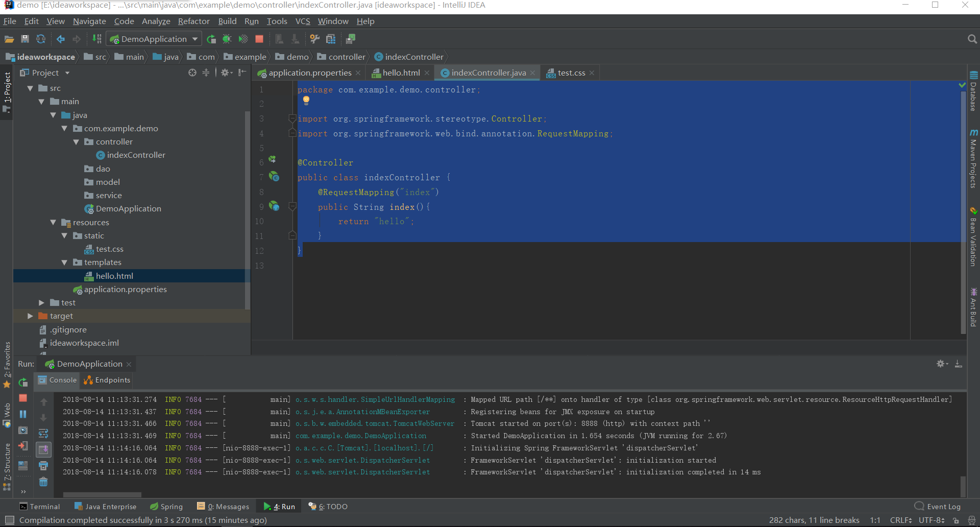Click the Debug bug icon in the toolbar

click(x=227, y=39)
